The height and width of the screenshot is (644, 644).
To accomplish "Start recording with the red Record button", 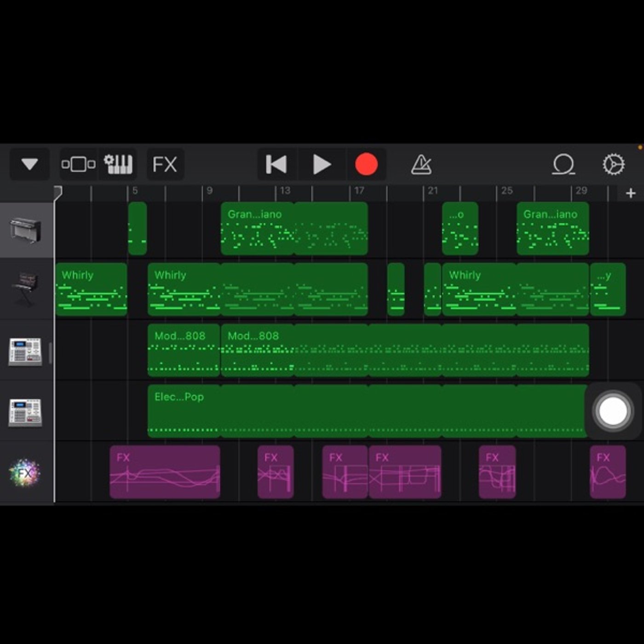I will point(366,164).
